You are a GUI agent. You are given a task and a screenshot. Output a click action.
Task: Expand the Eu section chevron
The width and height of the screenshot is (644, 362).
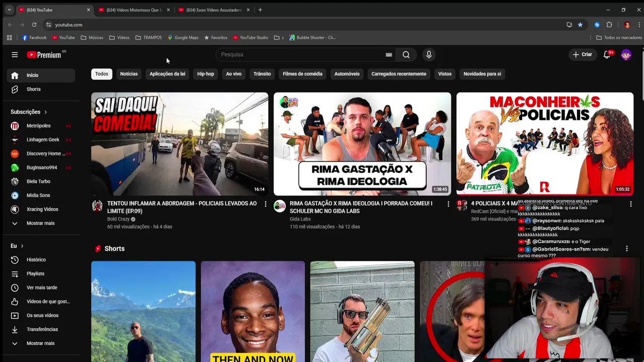[22, 246]
